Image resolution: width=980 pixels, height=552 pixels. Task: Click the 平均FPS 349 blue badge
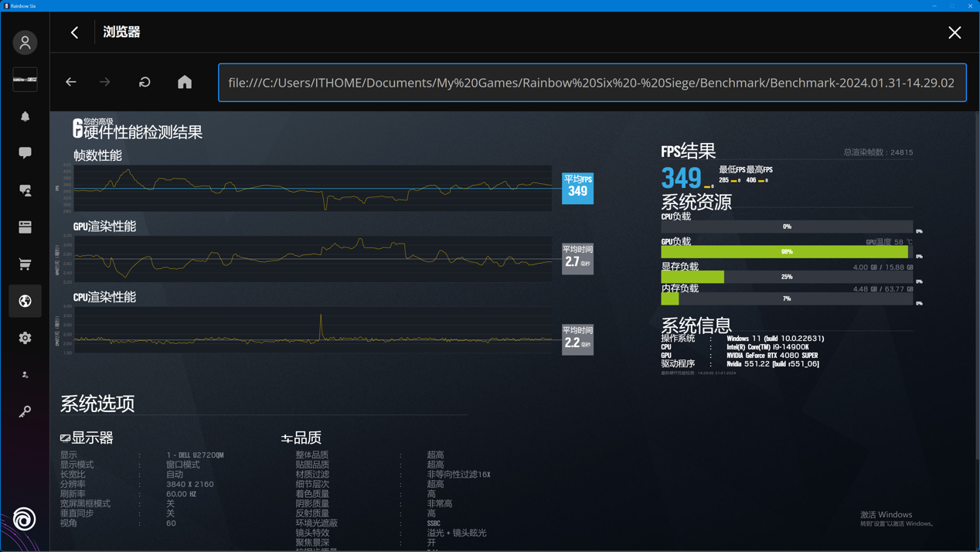pos(577,188)
